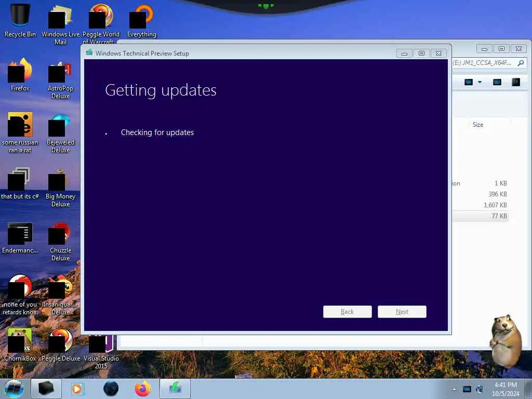The height and width of the screenshot is (399, 532).
Task: Close the Windows Technical Preview Setup window
Action: pyautogui.click(x=438, y=54)
